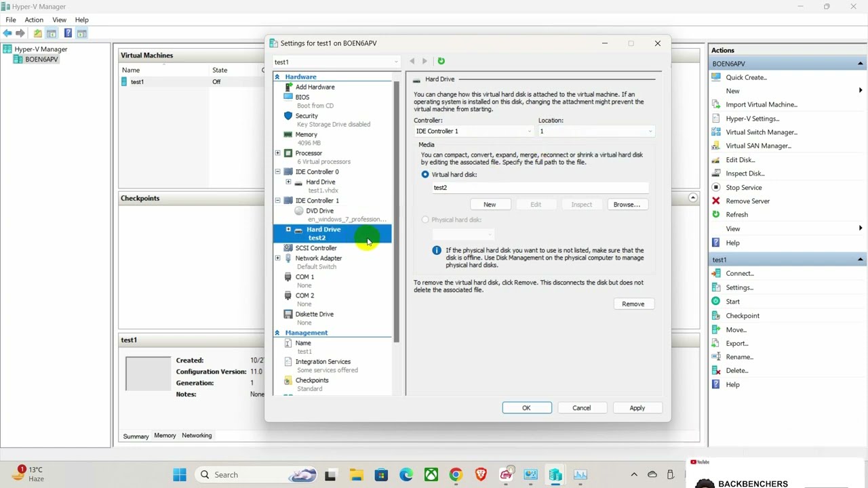This screenshot has width=868, height=488.
Task: Collapse the test1 actions section
Action: pos(860,260)
